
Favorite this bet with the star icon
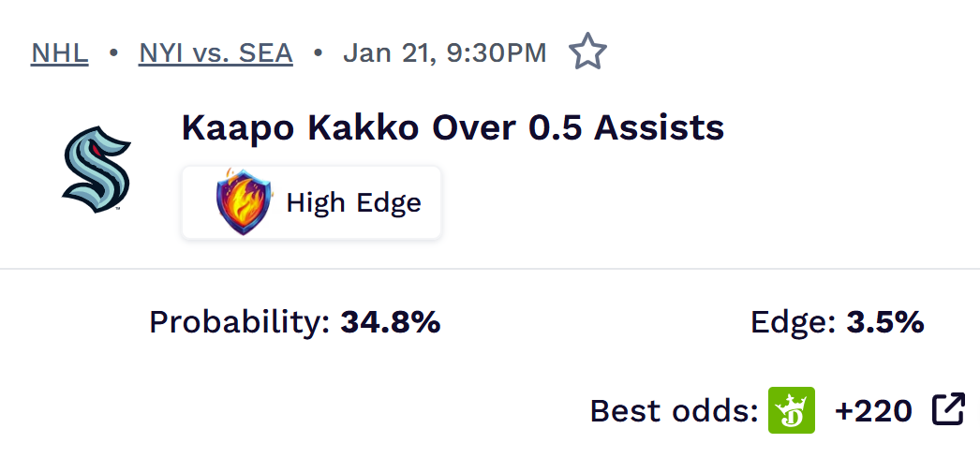click(587, 52)
